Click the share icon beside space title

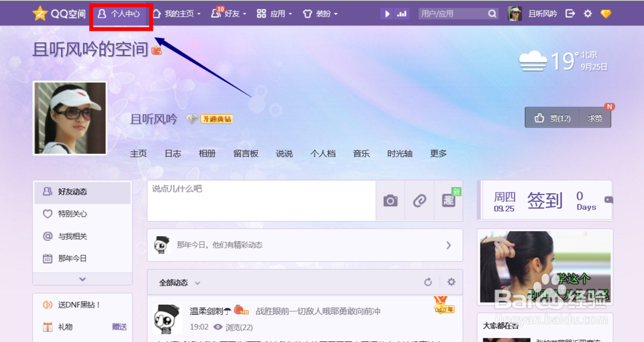point(156,50)
